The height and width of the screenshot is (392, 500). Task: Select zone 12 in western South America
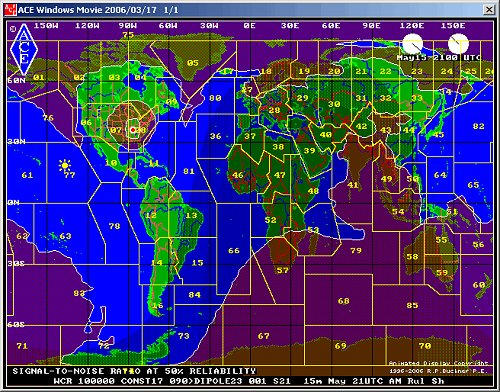click(151, 215)
